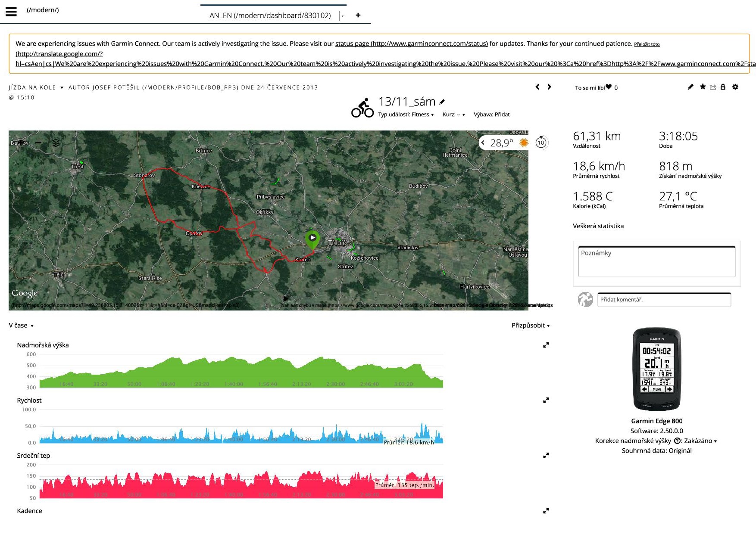
Task: Expand the Srdeční tep chart
Action: click(x=546, y=455)
